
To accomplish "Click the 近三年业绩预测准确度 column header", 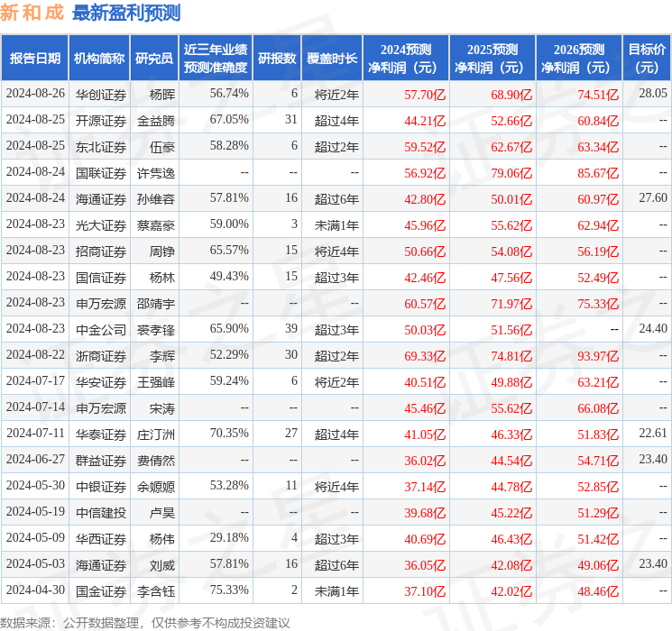I will pos(216,59).
